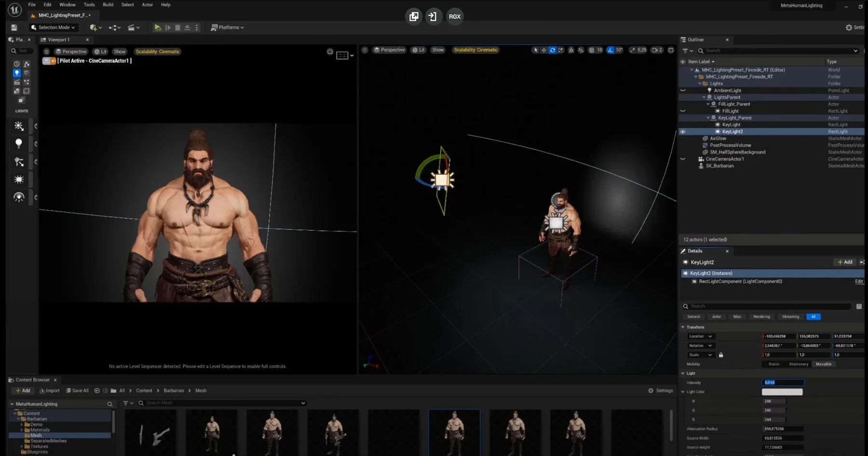Collapse KeyLight_Parent in Outliner
The height and width of the screenshot is (456, 868).
click(x=708, y=118)
